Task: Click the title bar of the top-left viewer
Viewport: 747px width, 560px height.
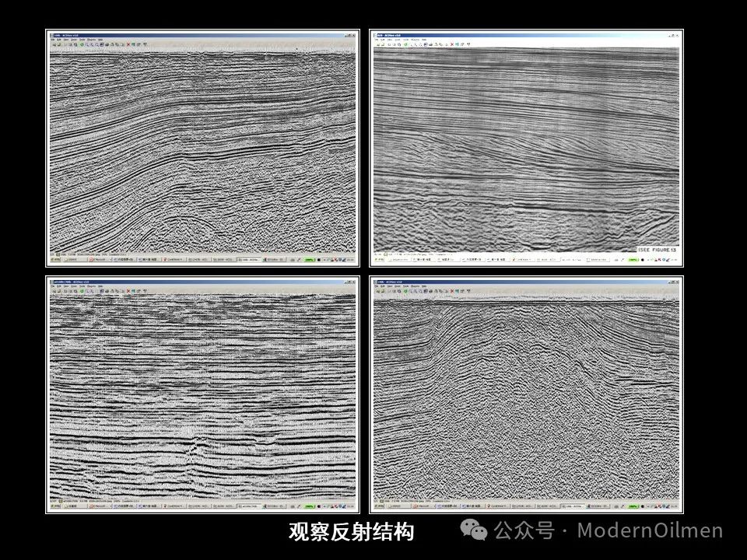Action: [202, 35]
